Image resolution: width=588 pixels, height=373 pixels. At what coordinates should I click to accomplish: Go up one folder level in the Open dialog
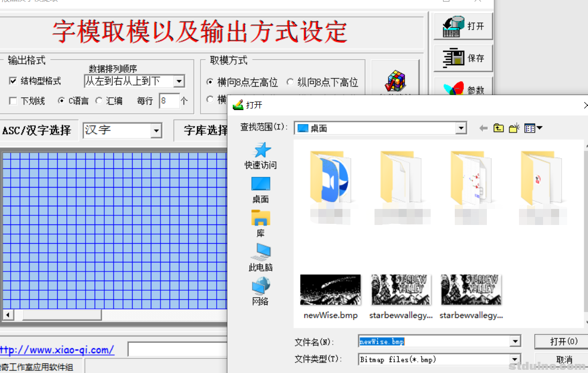point(499,128)
